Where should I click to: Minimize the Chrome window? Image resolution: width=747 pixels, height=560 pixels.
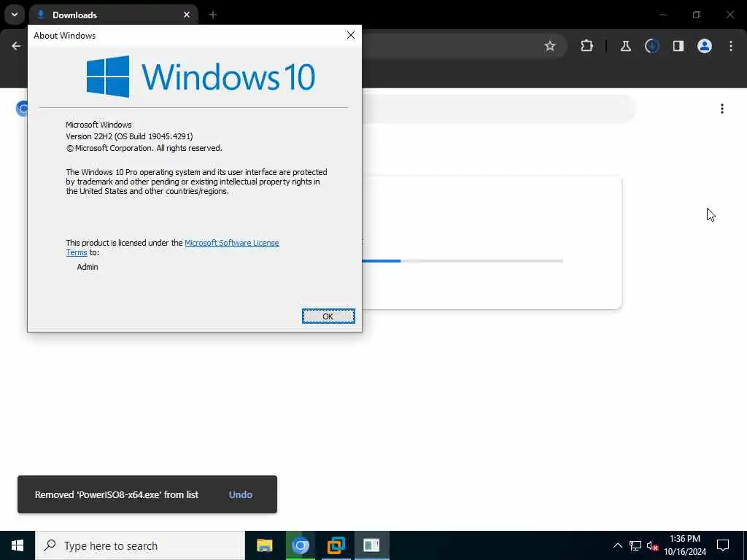[662, 15]
